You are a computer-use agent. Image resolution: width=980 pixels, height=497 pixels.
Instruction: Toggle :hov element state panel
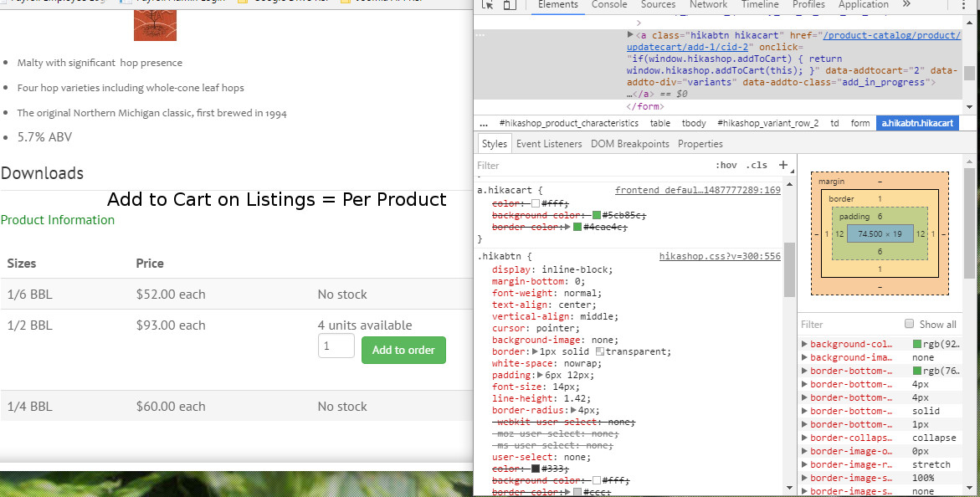[x=726, y=166]
